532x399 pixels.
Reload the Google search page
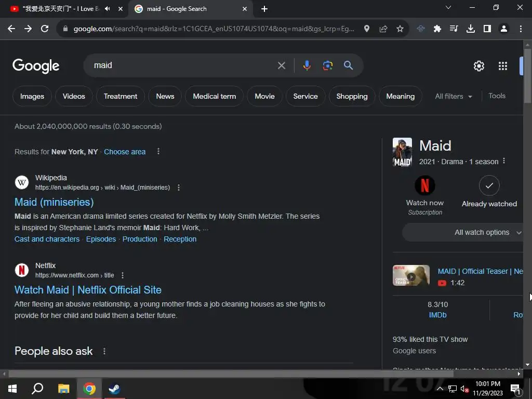pos(45,29)
